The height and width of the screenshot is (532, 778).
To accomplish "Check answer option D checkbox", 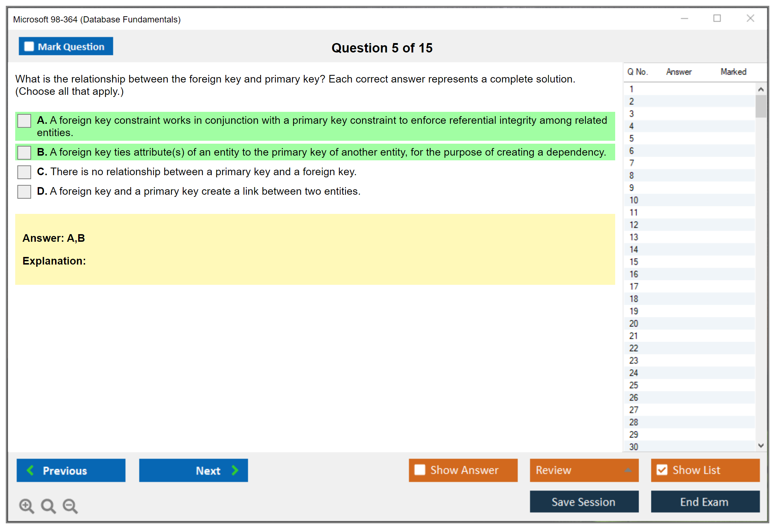I will (24, 192).
